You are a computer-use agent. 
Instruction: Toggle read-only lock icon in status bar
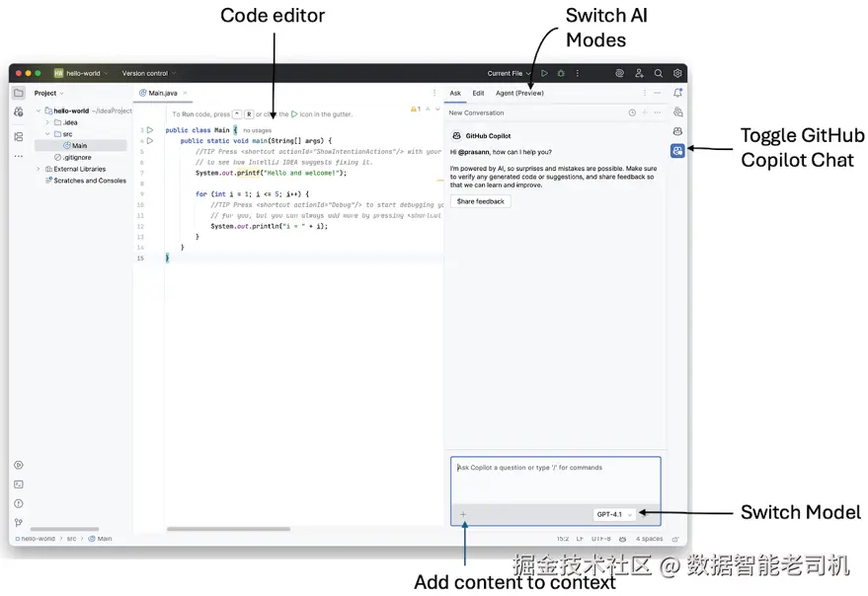coord(675,539)
